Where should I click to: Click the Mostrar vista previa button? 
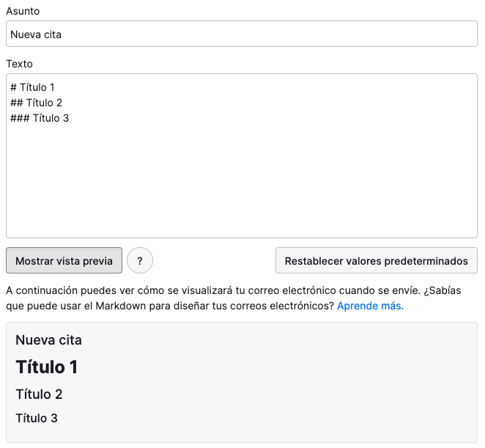(64, 261)
